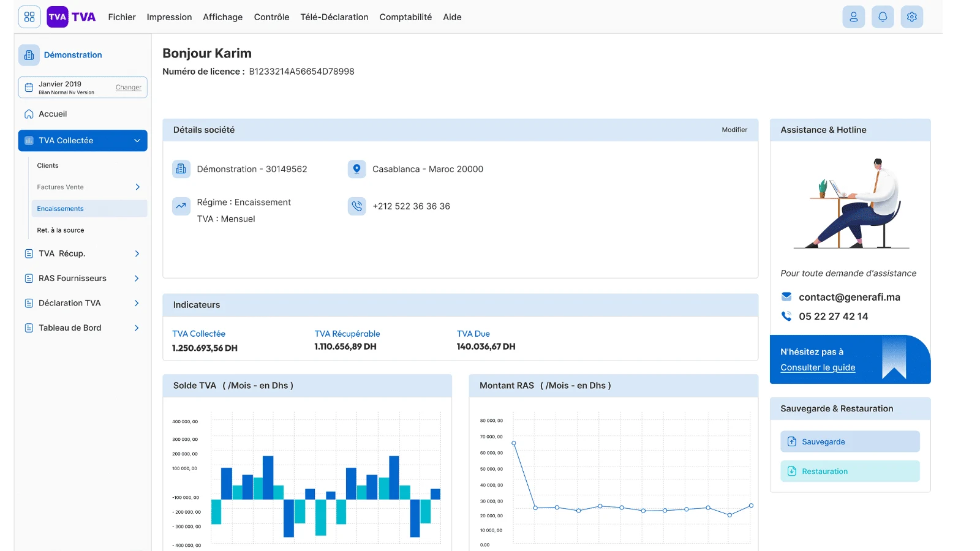The image size is (980, 551).
Task: Click the Démonstration company building icon
Action: [29, 55]
